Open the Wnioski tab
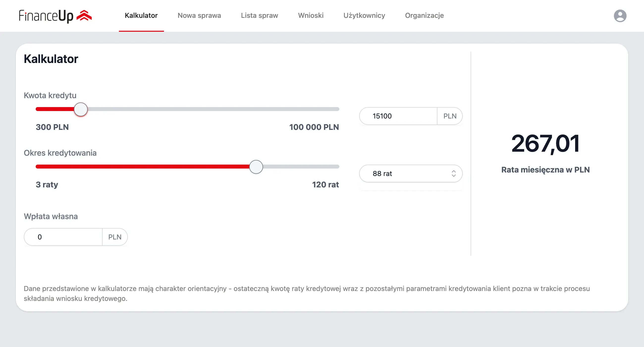The width and height of the screenshot is (644, 347). pos(311,16)
